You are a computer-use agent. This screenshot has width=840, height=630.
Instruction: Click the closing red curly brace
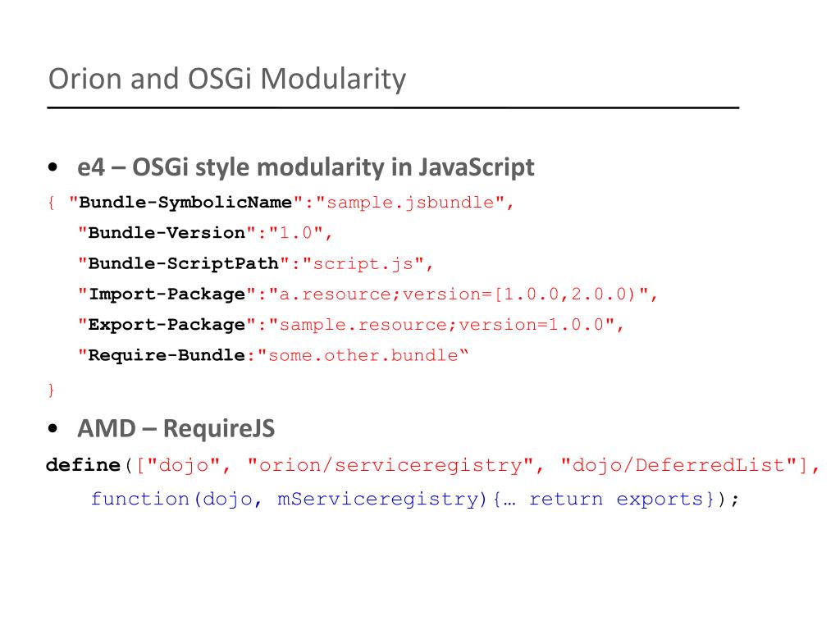(x=51, y=390)
